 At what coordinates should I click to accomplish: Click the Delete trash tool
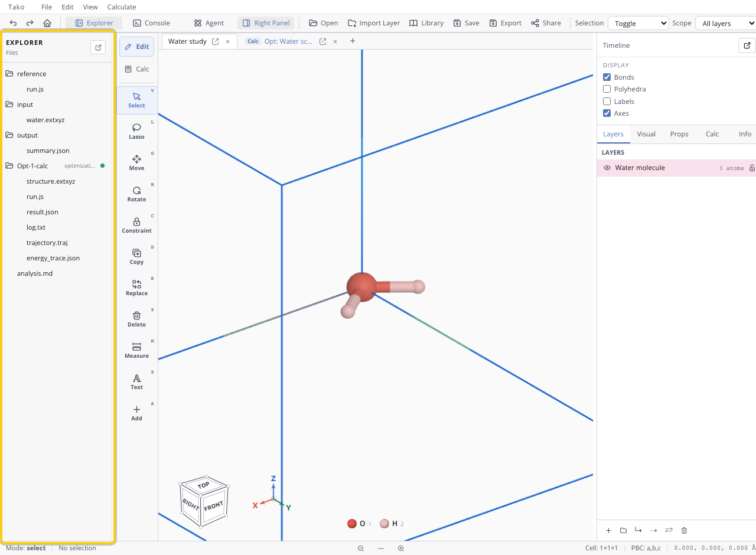pyautogui.click(x=136, y=319)
